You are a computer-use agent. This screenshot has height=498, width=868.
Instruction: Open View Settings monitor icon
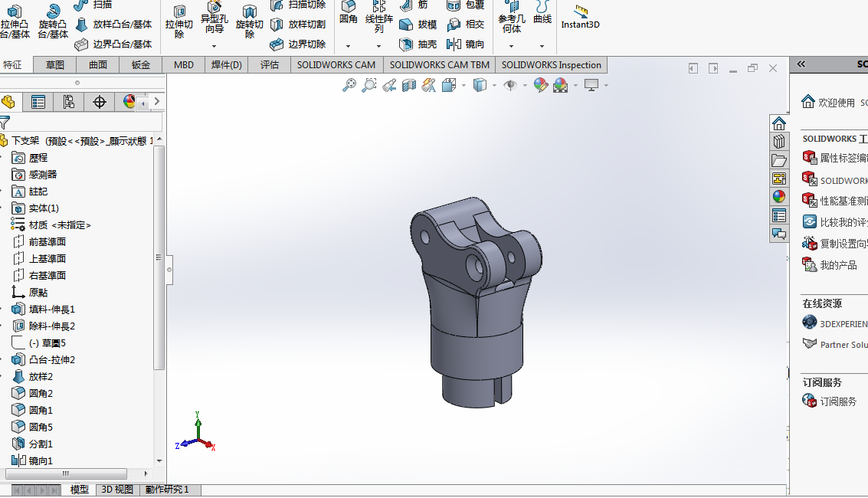591,85
